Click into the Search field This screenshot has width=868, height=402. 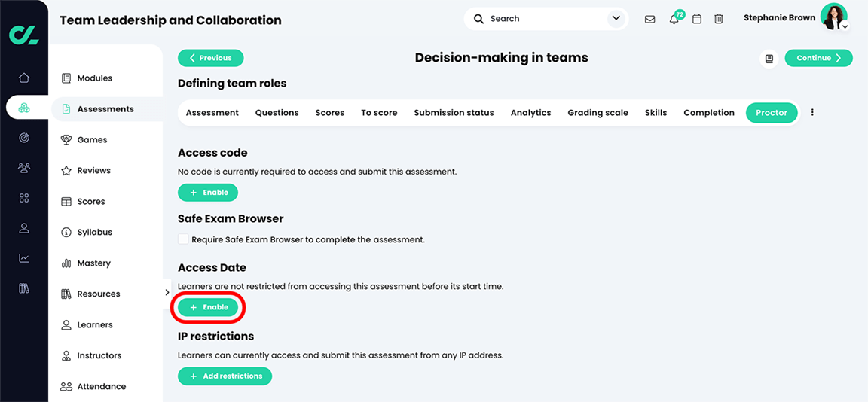[x=542, y=19]
